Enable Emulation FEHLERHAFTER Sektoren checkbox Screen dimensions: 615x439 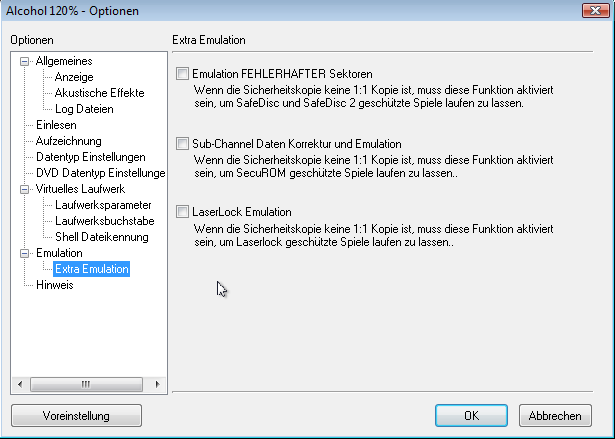click(182, 73)
